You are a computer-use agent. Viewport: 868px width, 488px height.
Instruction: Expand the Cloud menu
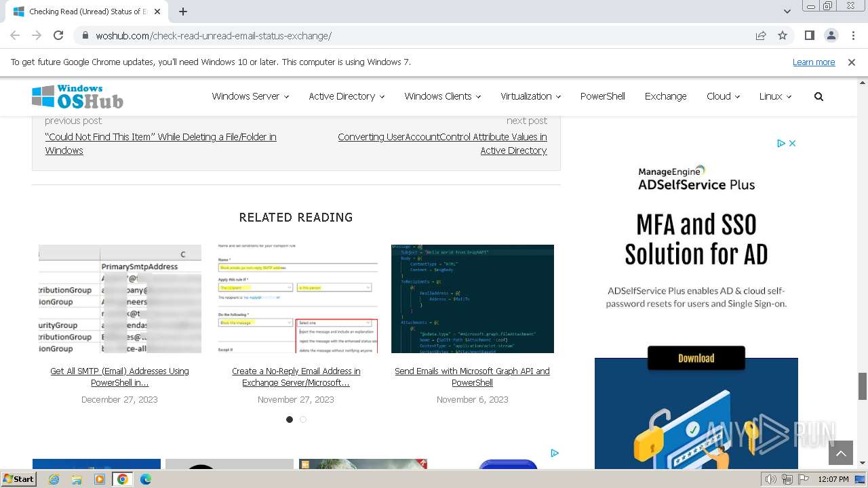(x=723, y=96)
